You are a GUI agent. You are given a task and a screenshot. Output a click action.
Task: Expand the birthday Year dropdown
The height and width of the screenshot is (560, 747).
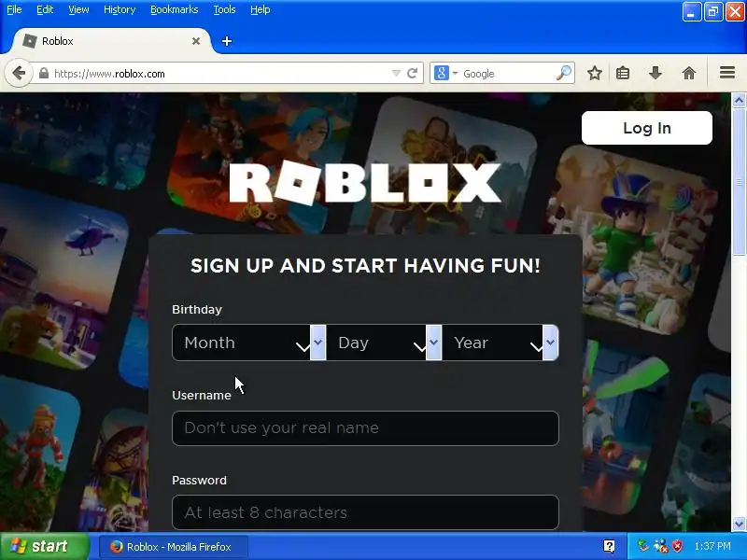pos(500,343)
